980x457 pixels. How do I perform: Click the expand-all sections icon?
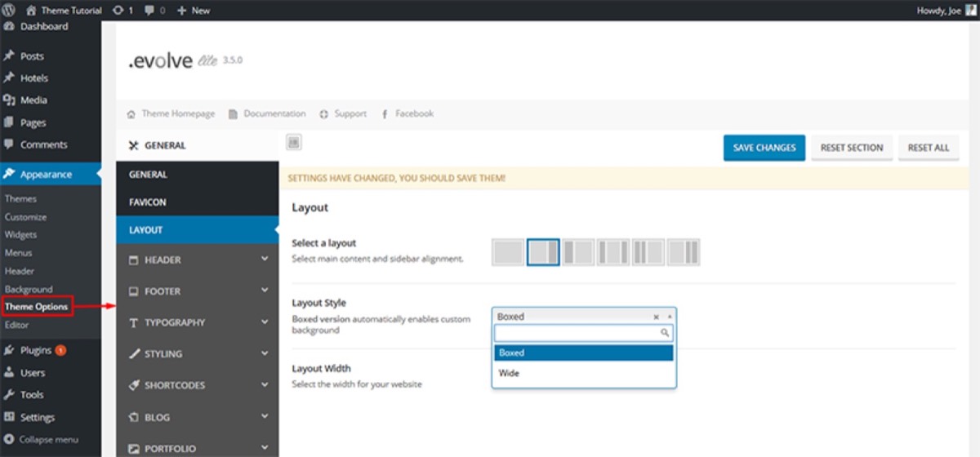[294, 143]
